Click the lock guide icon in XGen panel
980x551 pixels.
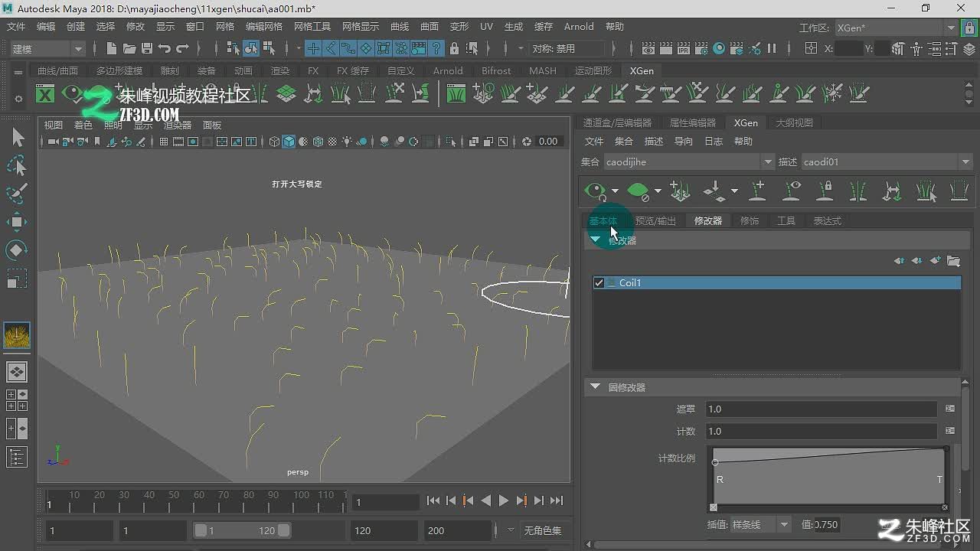[825, 190]
